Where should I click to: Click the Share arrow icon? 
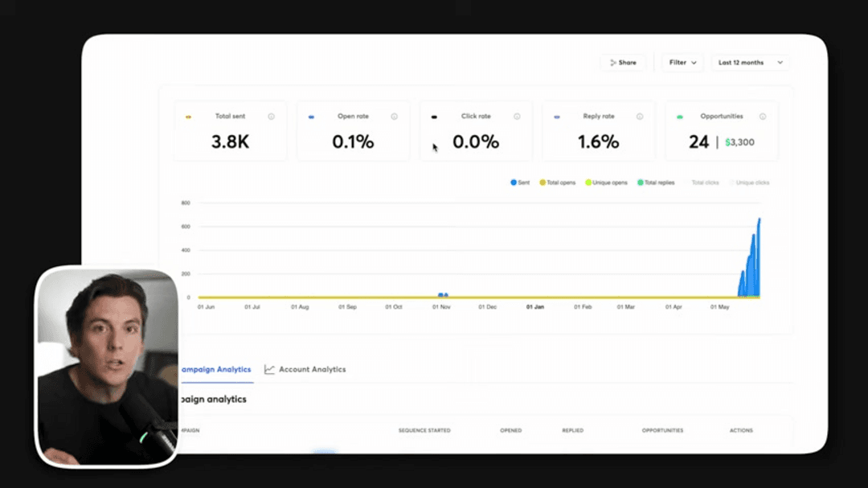click(614, 62)
